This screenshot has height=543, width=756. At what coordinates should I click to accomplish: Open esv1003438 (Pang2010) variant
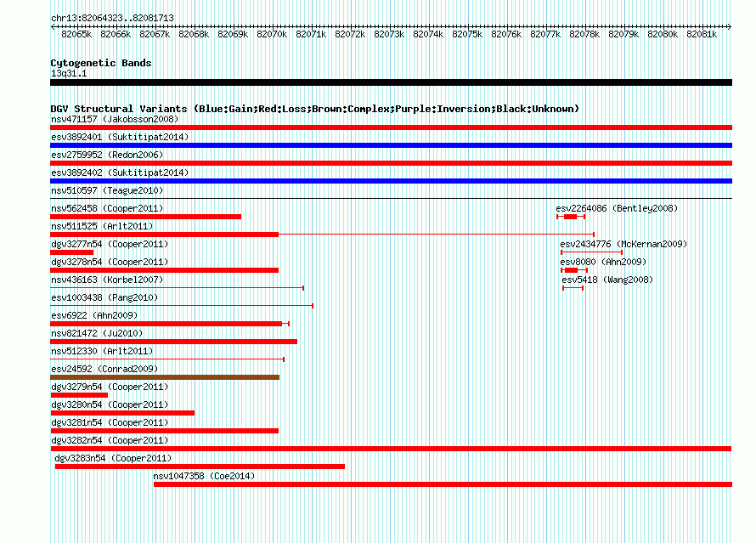click(104, 297)
